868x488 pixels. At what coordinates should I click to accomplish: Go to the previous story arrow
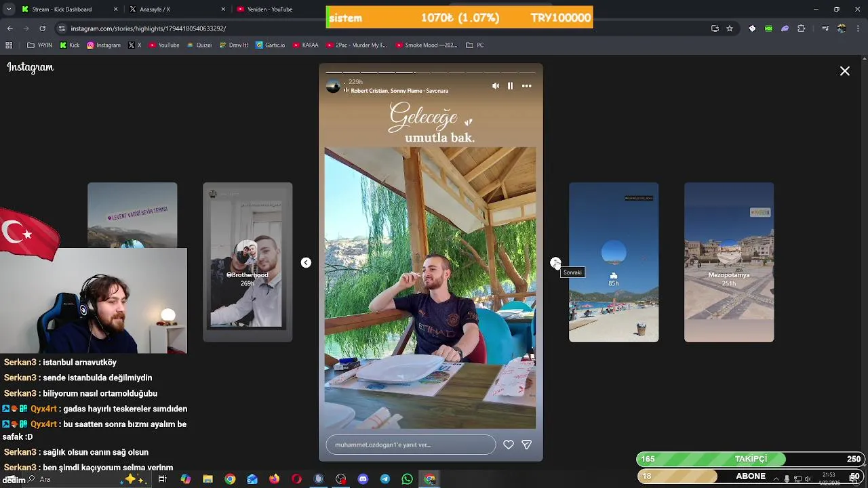[x=306, y=263]
